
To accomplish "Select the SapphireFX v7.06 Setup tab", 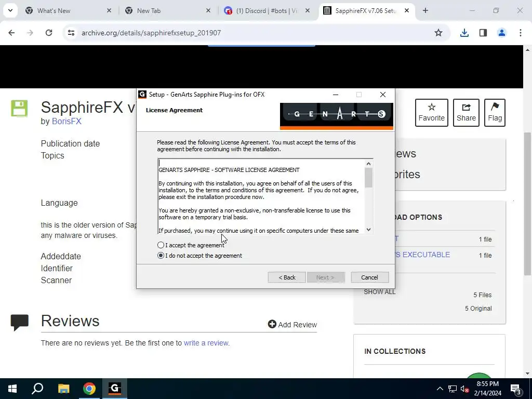I will pos(365,11).
